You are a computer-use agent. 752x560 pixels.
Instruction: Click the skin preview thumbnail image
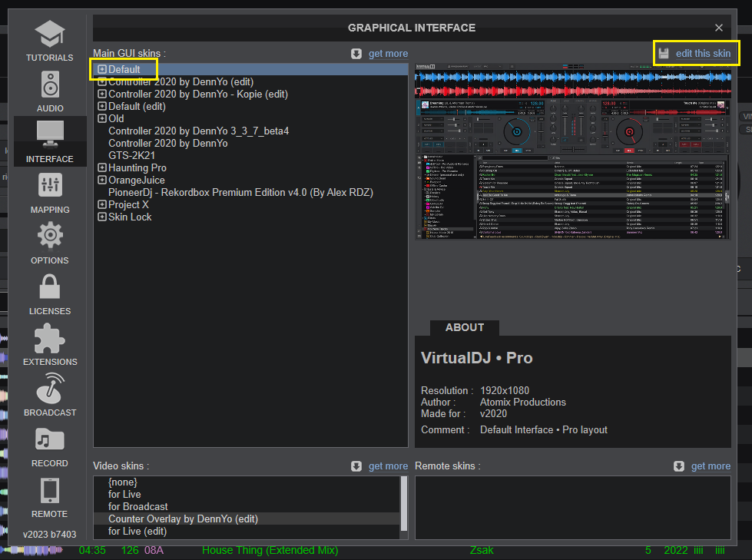[x=572, y=151]
